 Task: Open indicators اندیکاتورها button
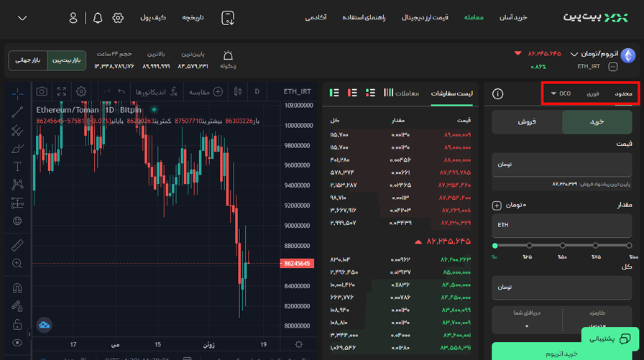pos(157,92)
